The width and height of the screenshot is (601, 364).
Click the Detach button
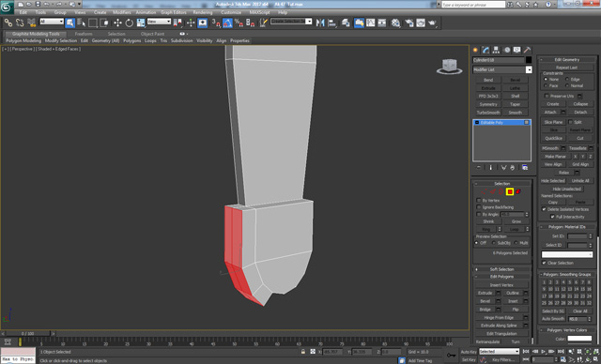coord(580,113)
